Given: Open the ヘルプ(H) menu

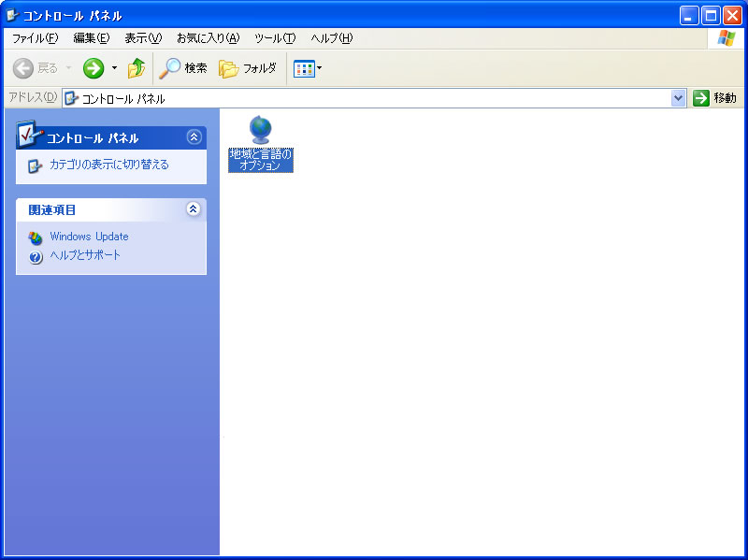Looking at the screenshot, I should pyautogui.click(x=332, y=38).
